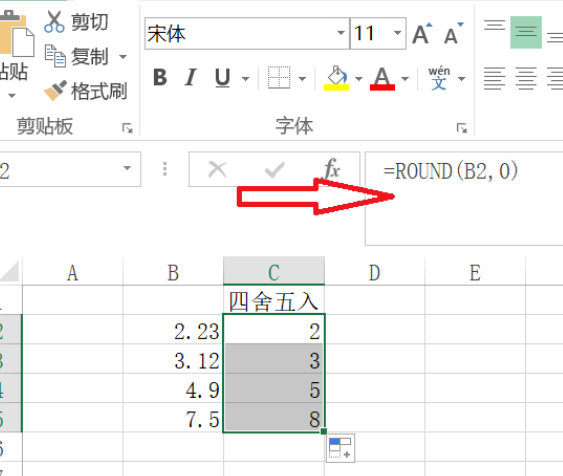Click cell C5 showing result 8
563x476 pixels.
pyautogui.click(x=274, y=418)
